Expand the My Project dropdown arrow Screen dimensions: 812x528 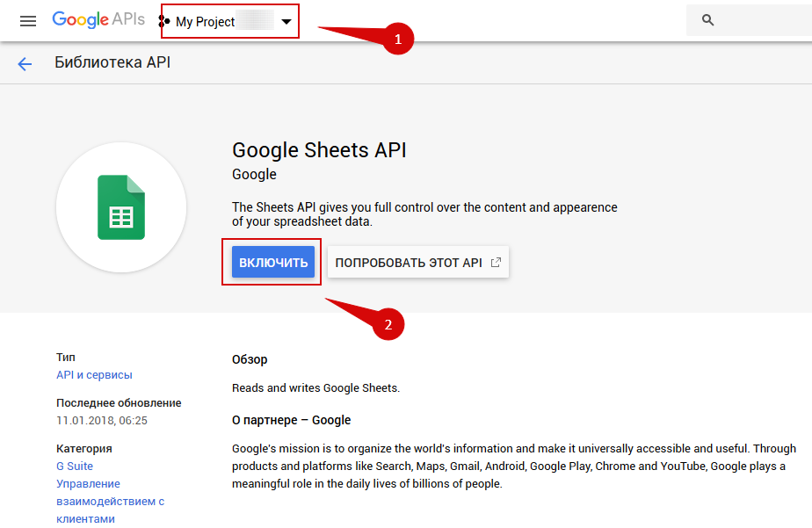(x=286, y=22)
